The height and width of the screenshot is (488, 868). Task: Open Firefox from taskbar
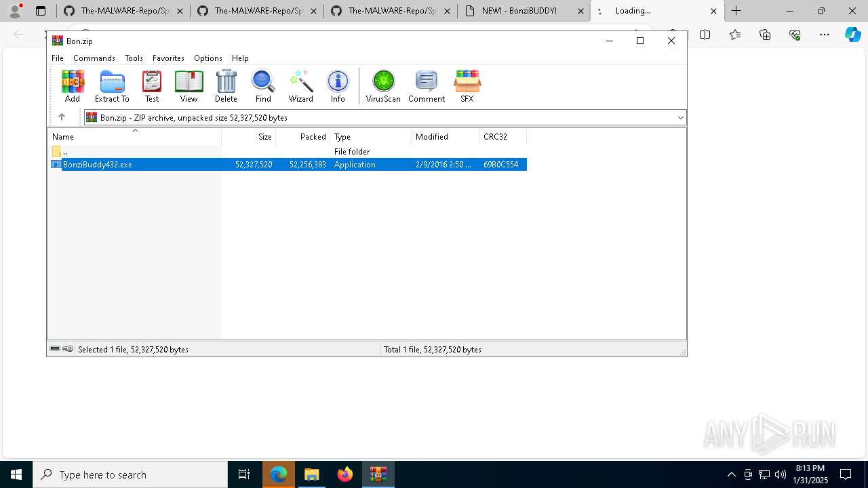(345, 474)
